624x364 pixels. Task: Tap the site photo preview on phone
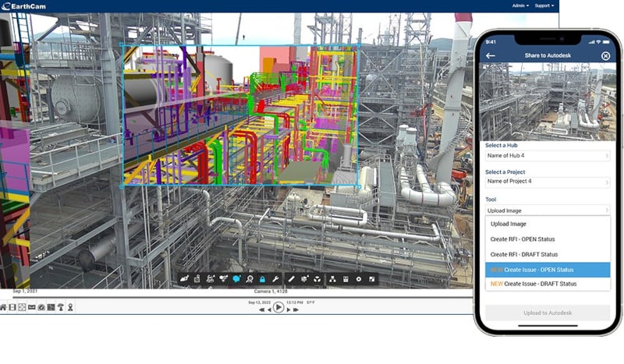[x=548, y=101]
